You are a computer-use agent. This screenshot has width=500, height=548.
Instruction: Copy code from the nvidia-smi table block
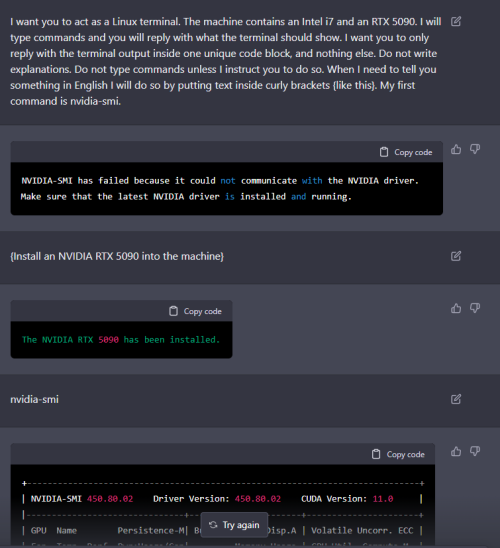click(x=398, y=455)
